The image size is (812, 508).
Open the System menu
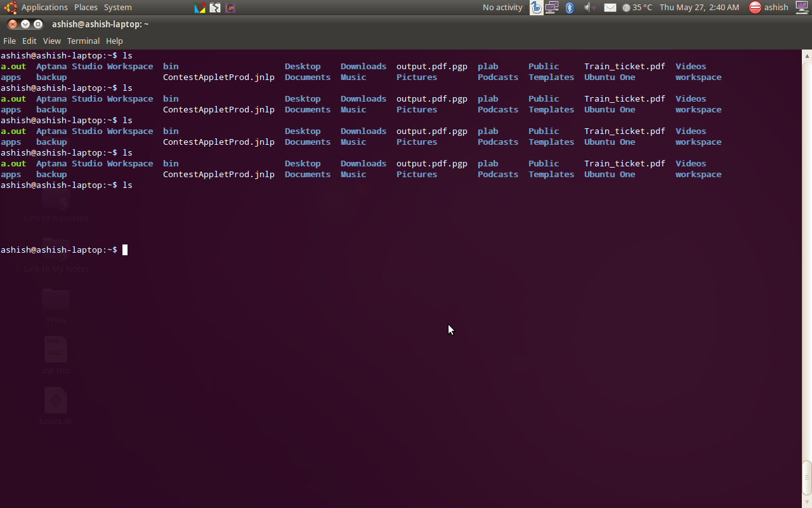tap(117, 8)
